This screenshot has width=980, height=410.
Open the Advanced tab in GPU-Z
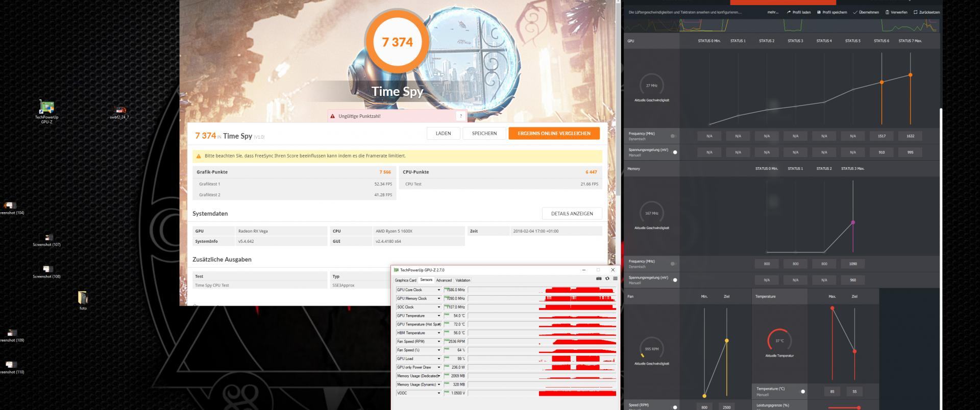pyautogui.click(x=444, y=280)
